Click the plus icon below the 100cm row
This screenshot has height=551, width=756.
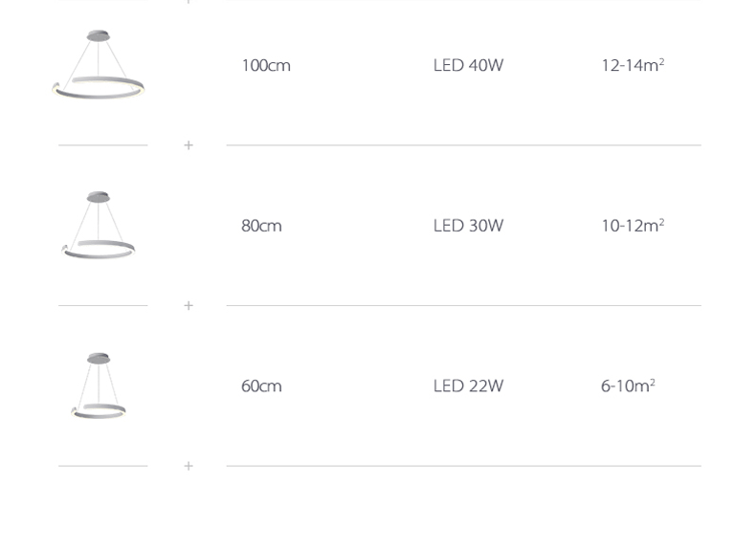click(x=189, y=145)
